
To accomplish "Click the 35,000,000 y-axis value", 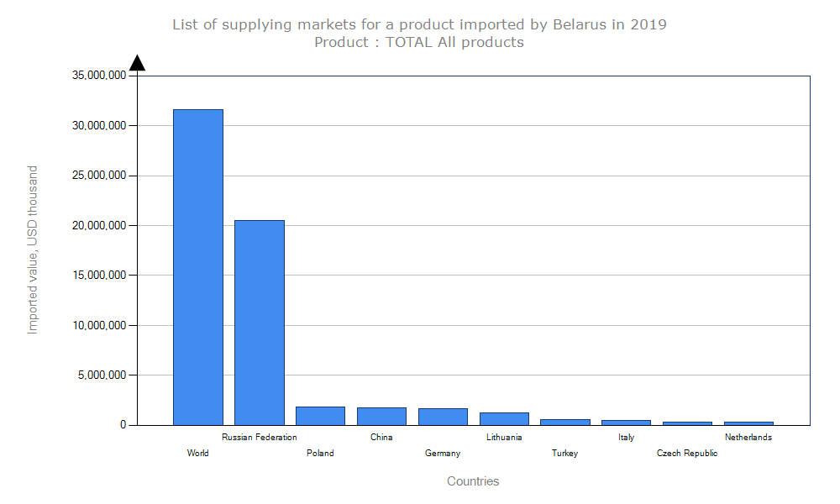I will (100, 76).
